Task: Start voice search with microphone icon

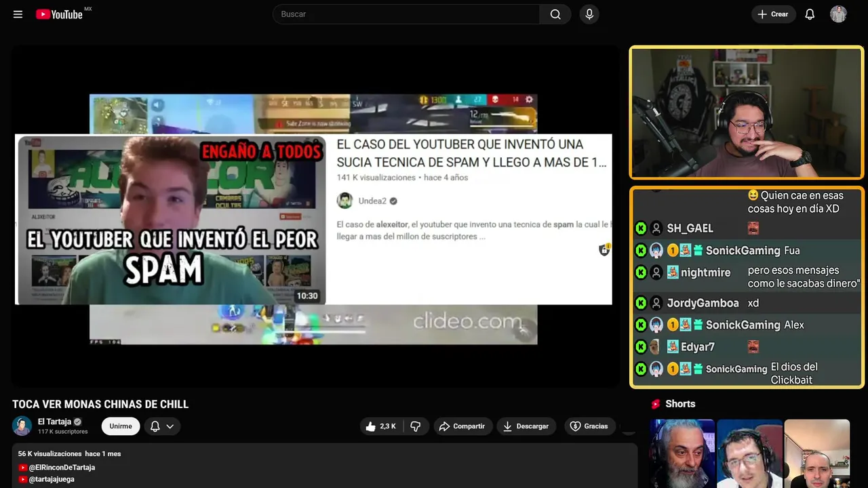Action: 589,14
